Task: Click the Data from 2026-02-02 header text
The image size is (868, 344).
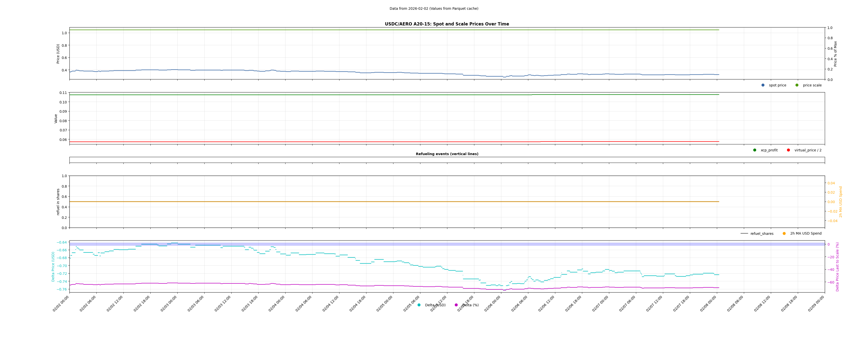Action: [x=434, y=9]
